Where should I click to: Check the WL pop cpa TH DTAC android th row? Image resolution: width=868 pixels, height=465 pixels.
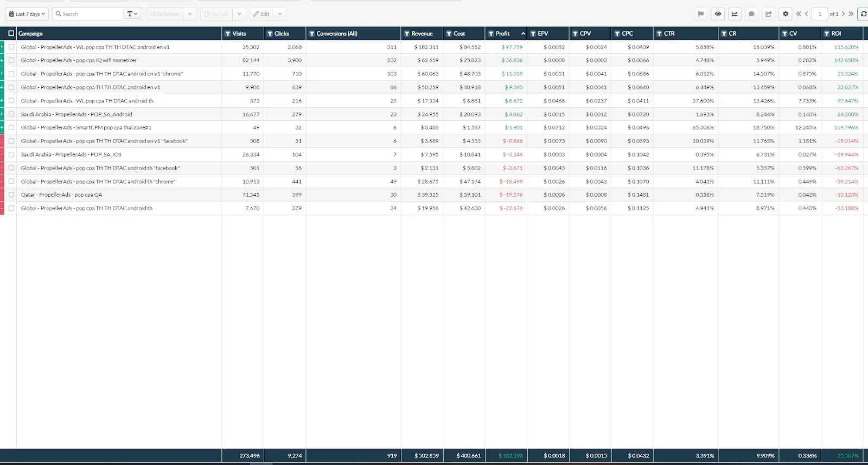point(11,101)
